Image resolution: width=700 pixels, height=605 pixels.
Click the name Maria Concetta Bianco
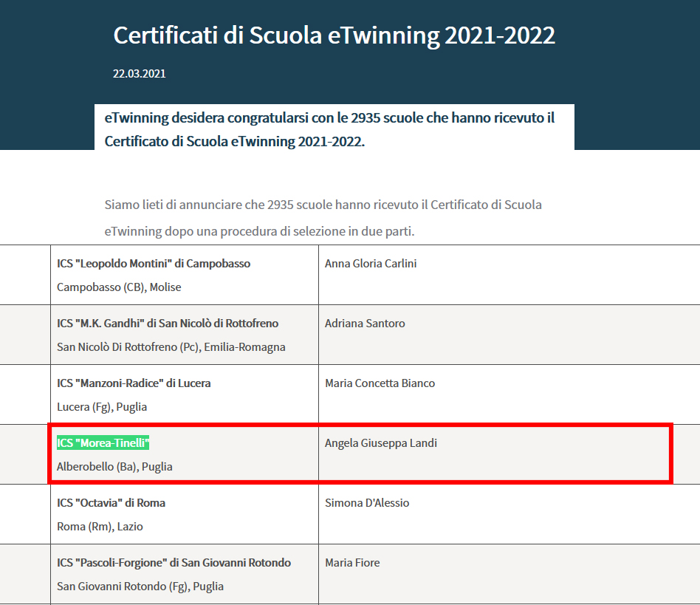pyautogui.click(x=380, y=383)
